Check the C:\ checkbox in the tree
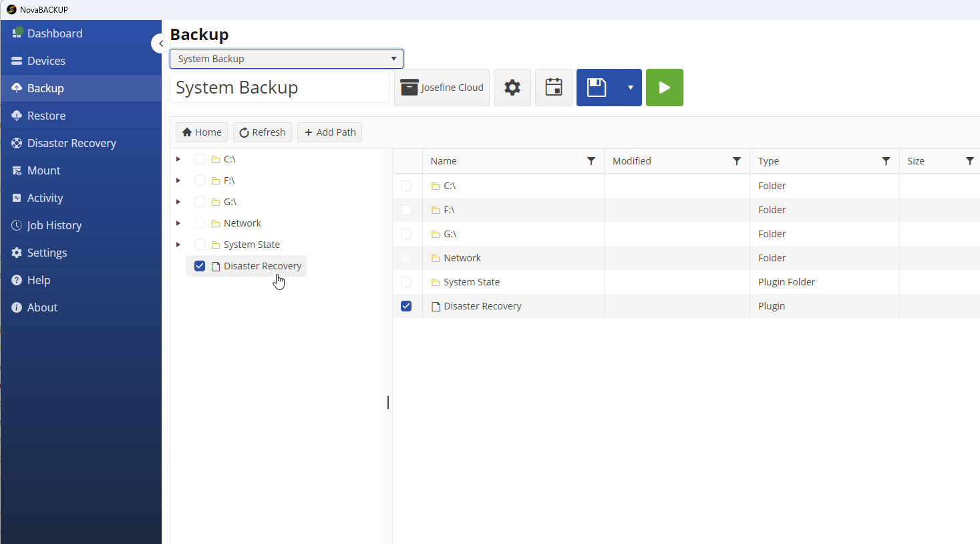The image size is (980, 544). 200,159
